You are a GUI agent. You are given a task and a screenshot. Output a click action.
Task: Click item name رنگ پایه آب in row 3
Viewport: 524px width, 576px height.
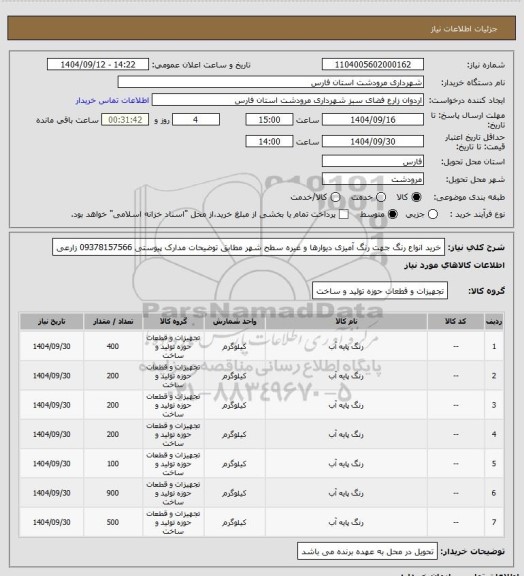pyautogui.click(x=346, y=405)
